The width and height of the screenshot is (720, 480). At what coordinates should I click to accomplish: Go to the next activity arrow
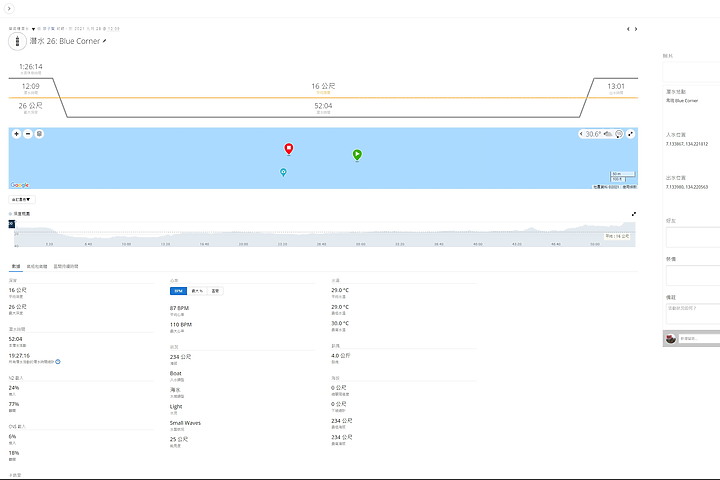pos(636,29)
